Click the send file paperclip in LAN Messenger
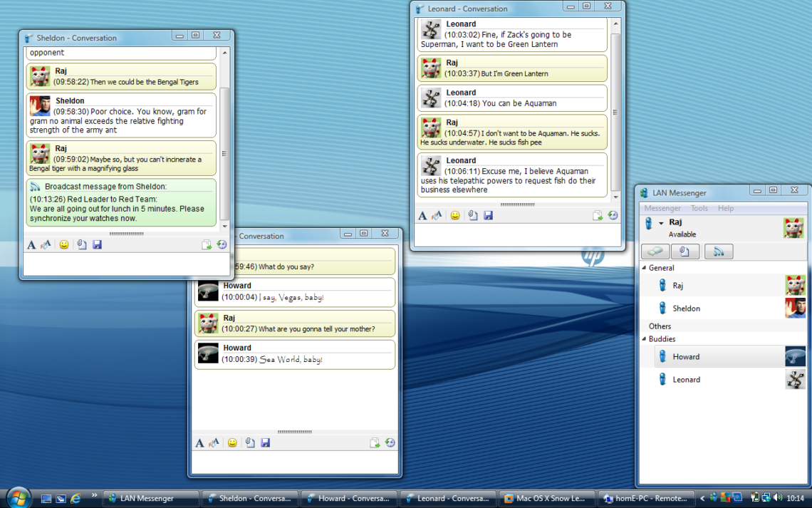 pos(685,251)
